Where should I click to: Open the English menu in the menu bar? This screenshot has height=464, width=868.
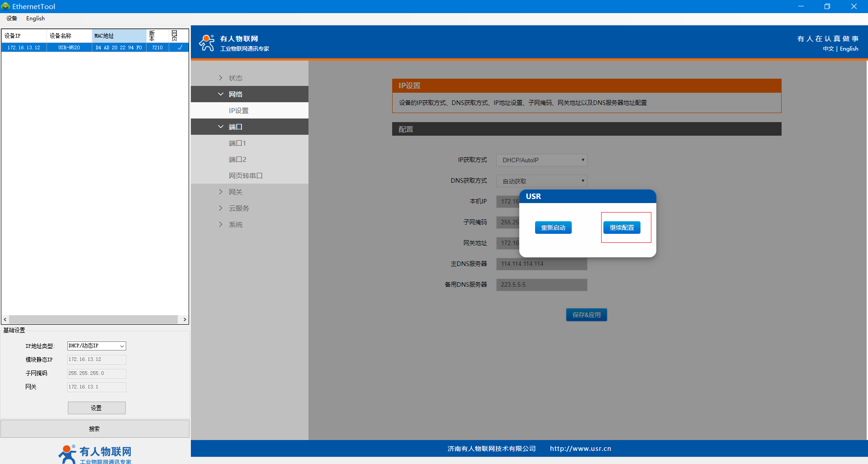[x=35, y=19]
